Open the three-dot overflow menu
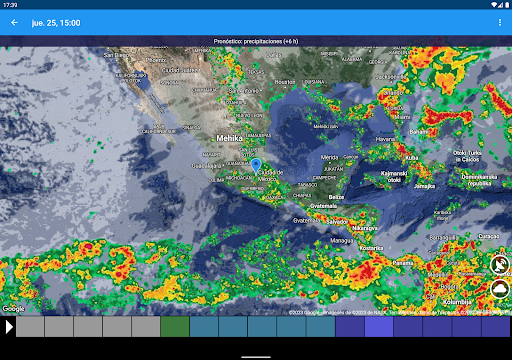This screenshot has height=360, width=512. [500, 22]
